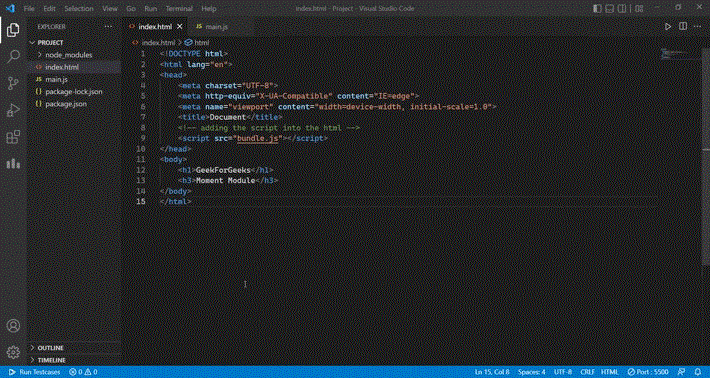Viewport: 710px width, 378px height.
Task: Click the Moment Module text on line 13
Action: (x=225, y=181)
